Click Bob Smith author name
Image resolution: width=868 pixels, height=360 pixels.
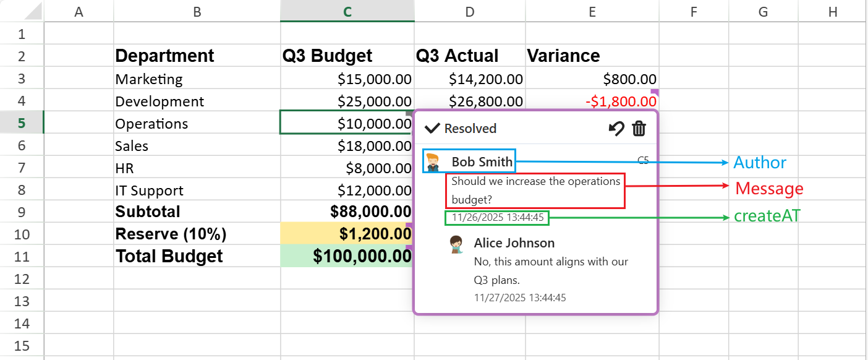tap(482, 162)
